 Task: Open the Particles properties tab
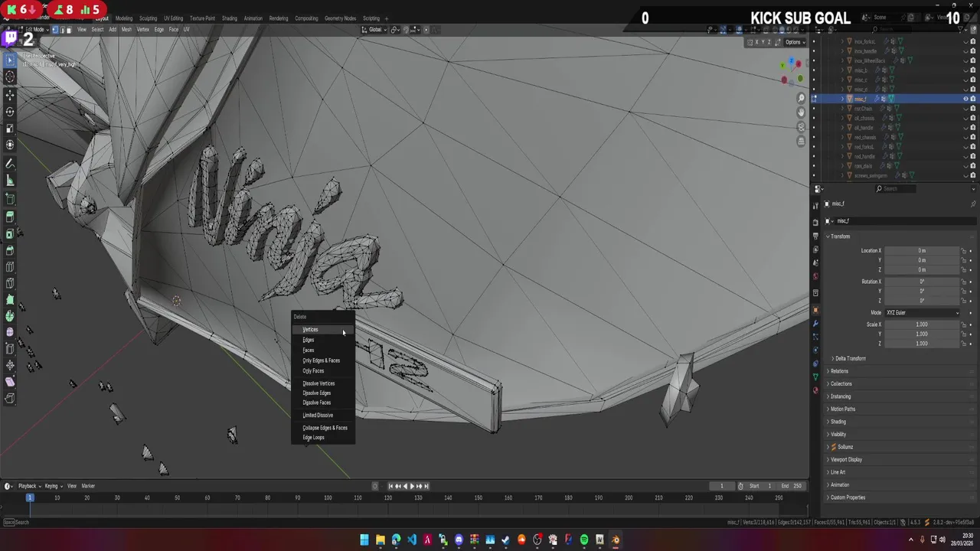(x=815, y=337)
